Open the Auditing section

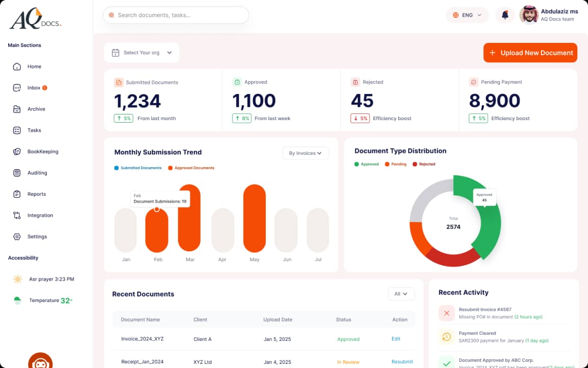tap(17, 173)
